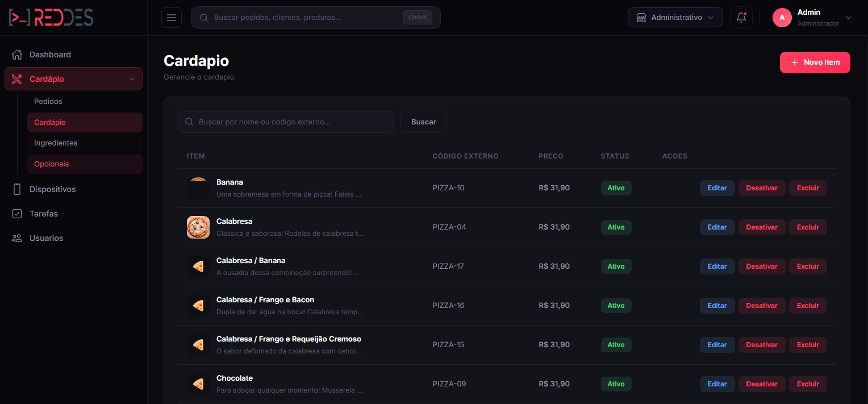
Task: Expand the Admin user menu chevron
Action: (849, 18)
